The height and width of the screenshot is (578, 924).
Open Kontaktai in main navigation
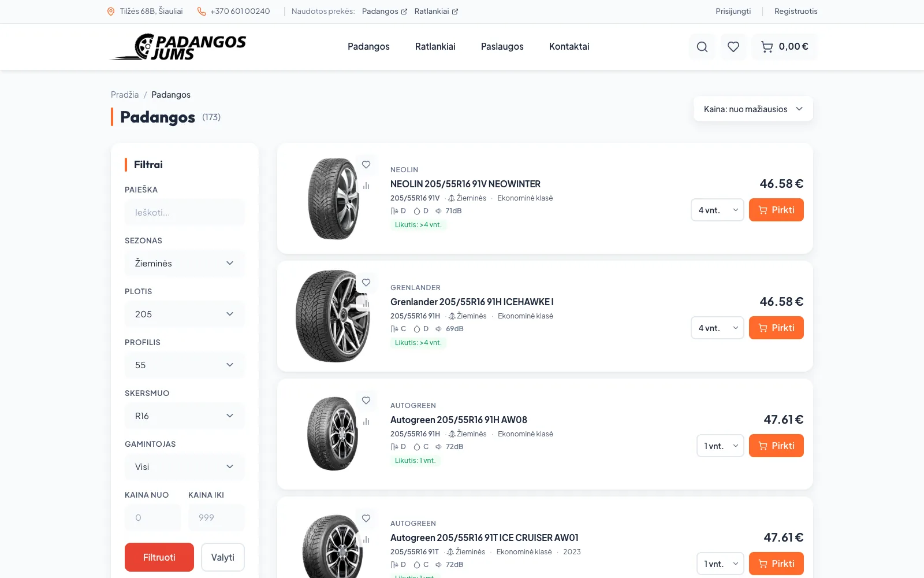569,47
